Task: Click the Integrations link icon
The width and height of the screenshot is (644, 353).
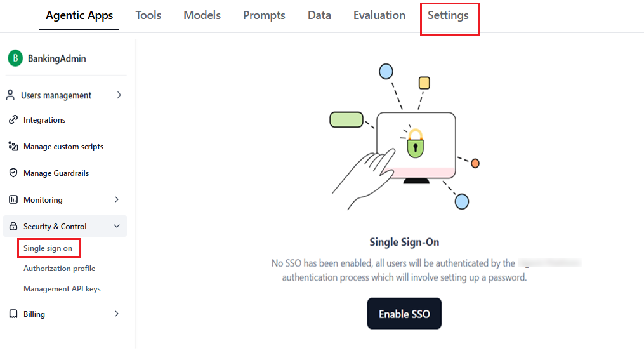Action: (x=13, y=120)
